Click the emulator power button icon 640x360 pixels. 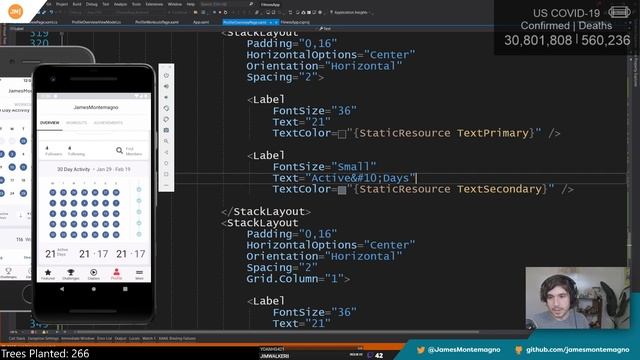click(x=166, y=76)
